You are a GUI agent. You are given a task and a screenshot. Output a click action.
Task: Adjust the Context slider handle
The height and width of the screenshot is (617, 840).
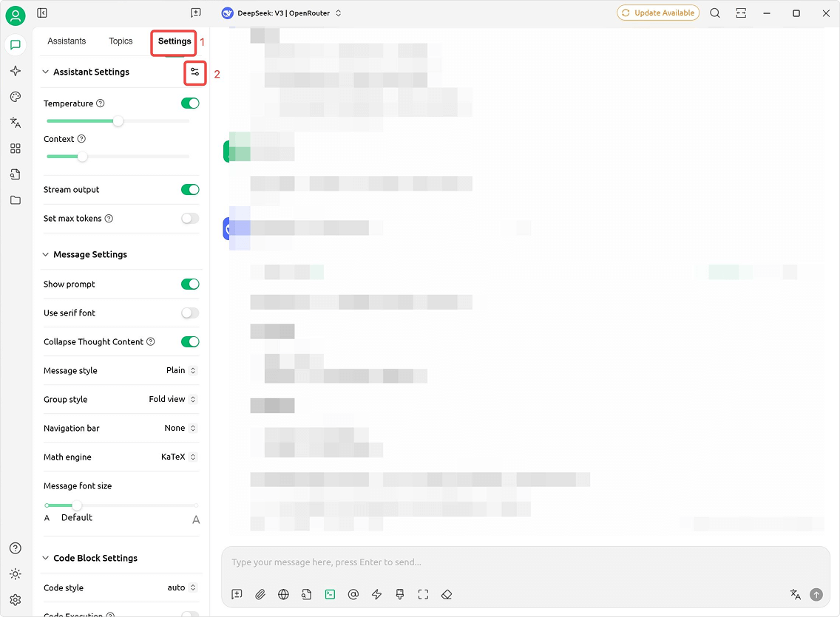[82, 157]
